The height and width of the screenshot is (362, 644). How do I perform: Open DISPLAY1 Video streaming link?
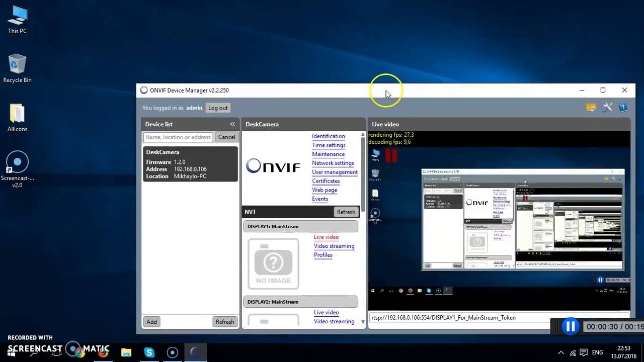tap(334, 246)
